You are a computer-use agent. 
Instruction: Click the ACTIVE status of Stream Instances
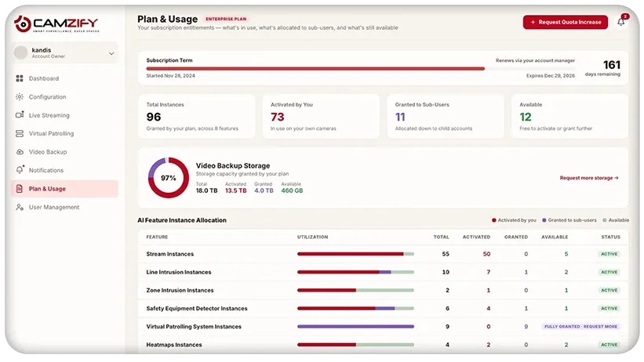click(609, 254)
